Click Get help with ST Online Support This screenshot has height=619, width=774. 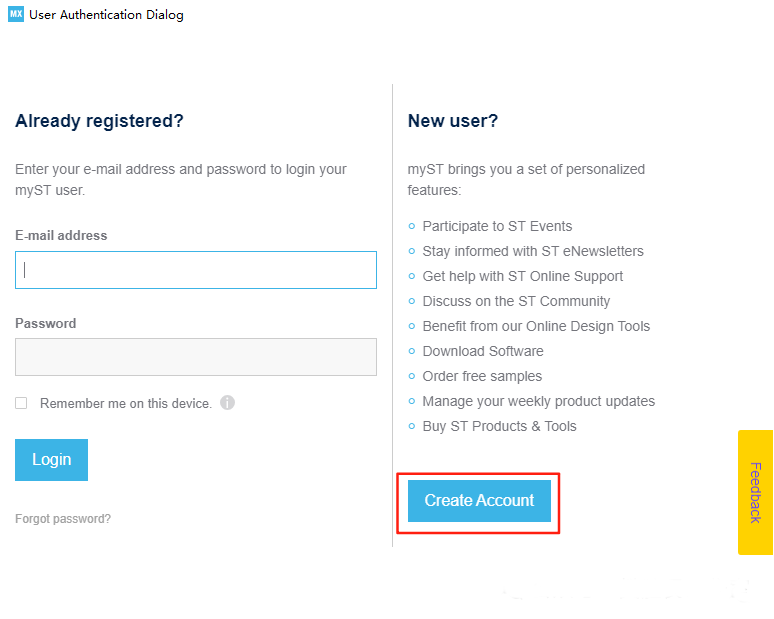(x=522, y=276)
